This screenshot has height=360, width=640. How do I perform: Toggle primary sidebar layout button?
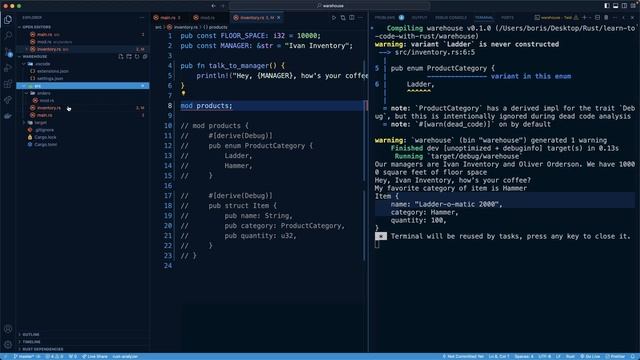coord(607,6)
